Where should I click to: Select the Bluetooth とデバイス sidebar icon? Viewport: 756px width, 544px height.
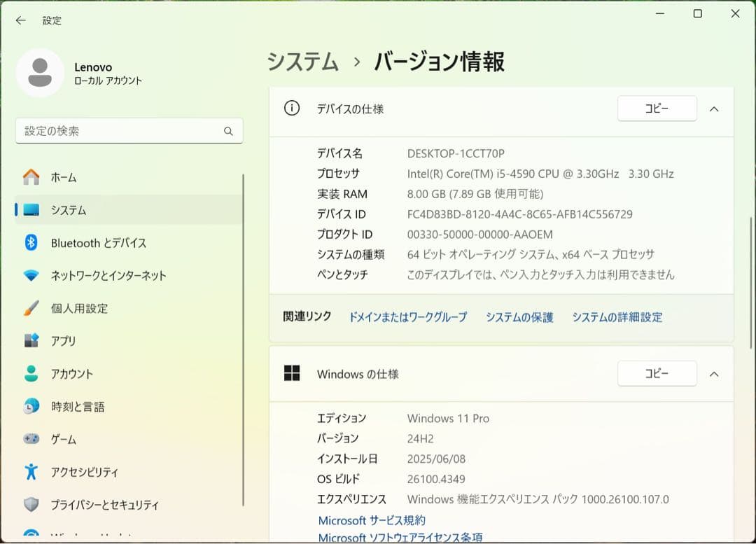pyautogui.click(x=31, y=243)
